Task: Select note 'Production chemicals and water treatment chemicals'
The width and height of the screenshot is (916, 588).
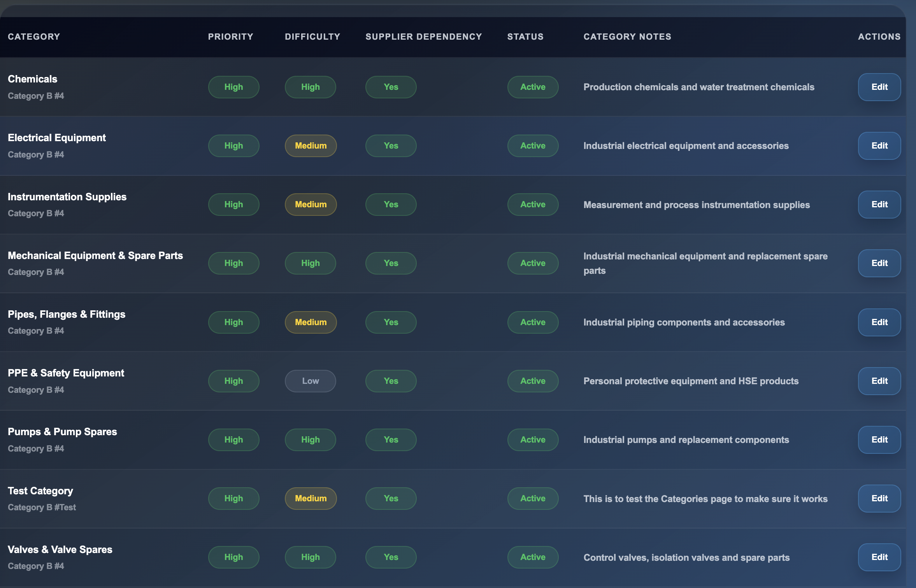Action: 699,87
